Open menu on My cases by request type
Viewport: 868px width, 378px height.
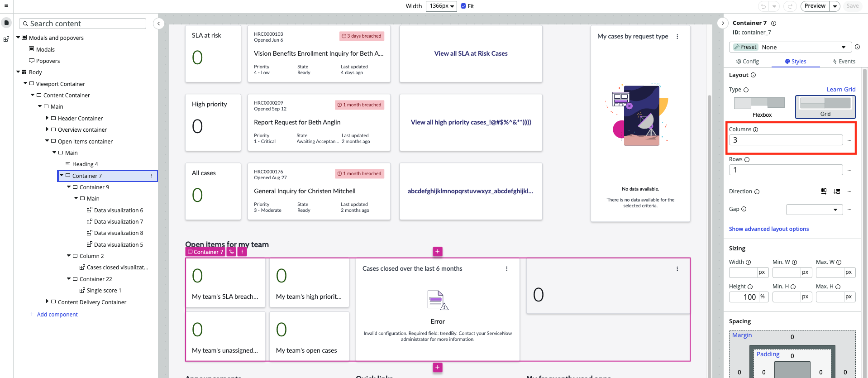coord(677,37)
